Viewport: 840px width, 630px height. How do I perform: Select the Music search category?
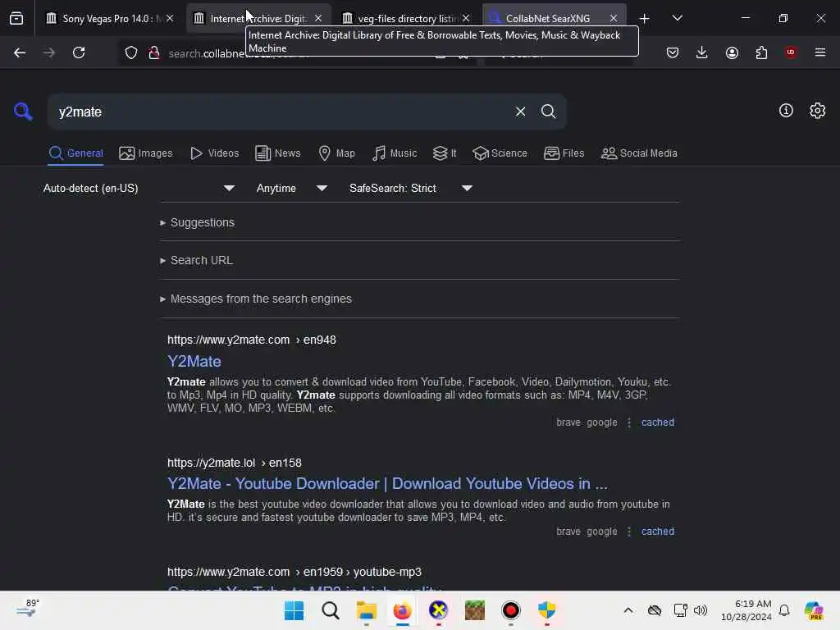point(395,153)
